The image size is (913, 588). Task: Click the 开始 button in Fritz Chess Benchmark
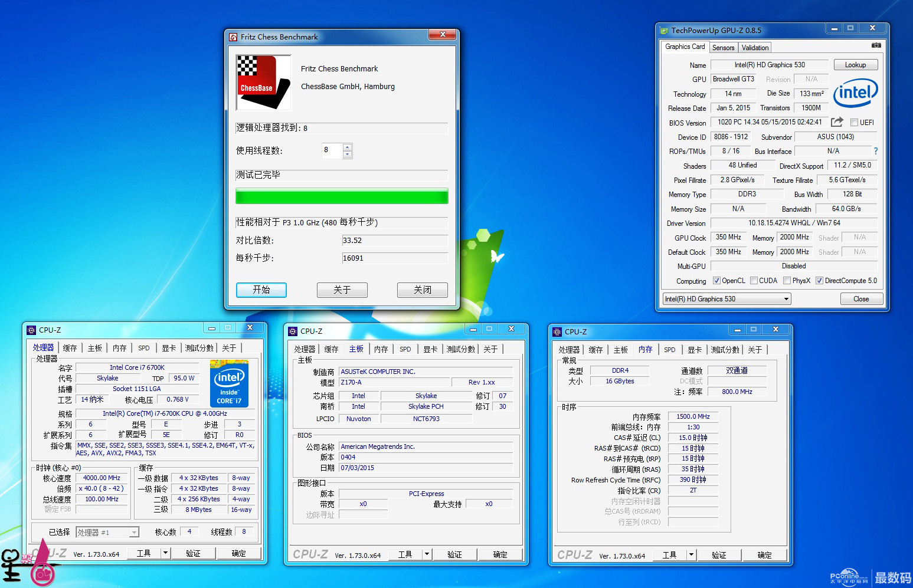[x=261, y=290]
